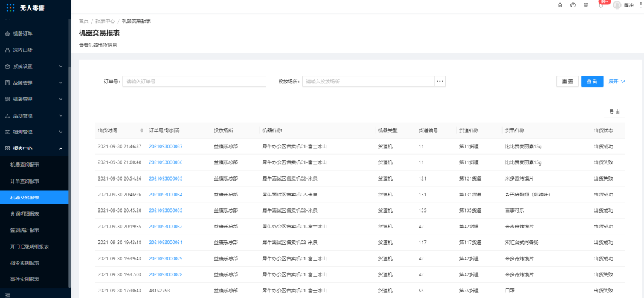Open the vertical three-dot menu at top right

641,5
